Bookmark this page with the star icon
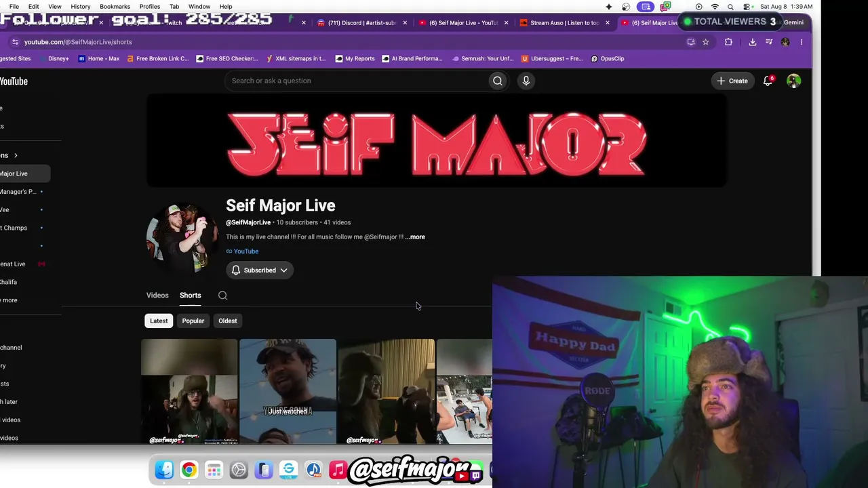 (706, 42)
